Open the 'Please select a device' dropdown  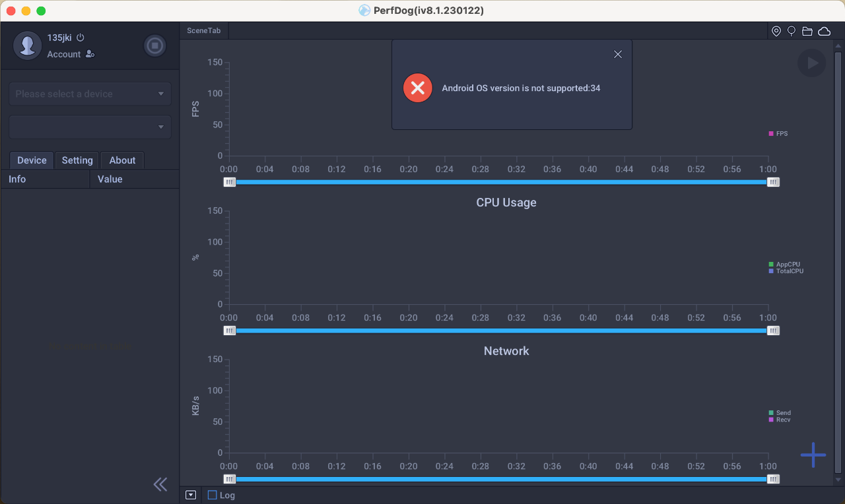(x=90, y=94)
